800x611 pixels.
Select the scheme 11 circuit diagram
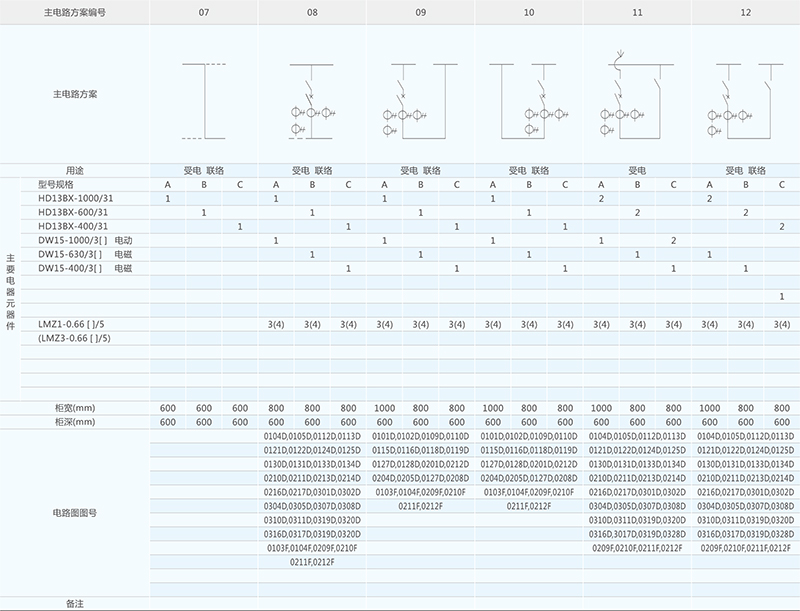(x=635, y=97)
